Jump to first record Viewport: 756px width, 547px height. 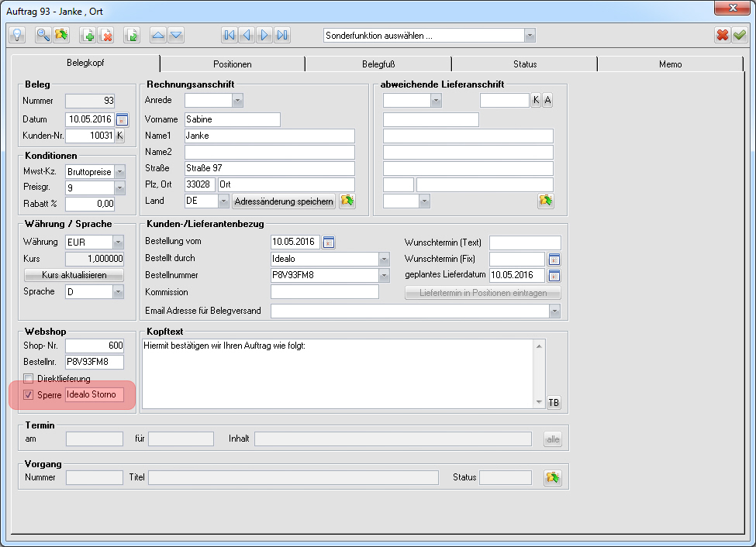[x=230, y=35]
